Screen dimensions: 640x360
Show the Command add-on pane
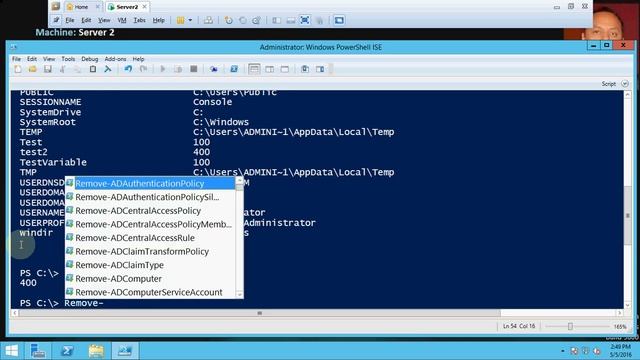320,69
